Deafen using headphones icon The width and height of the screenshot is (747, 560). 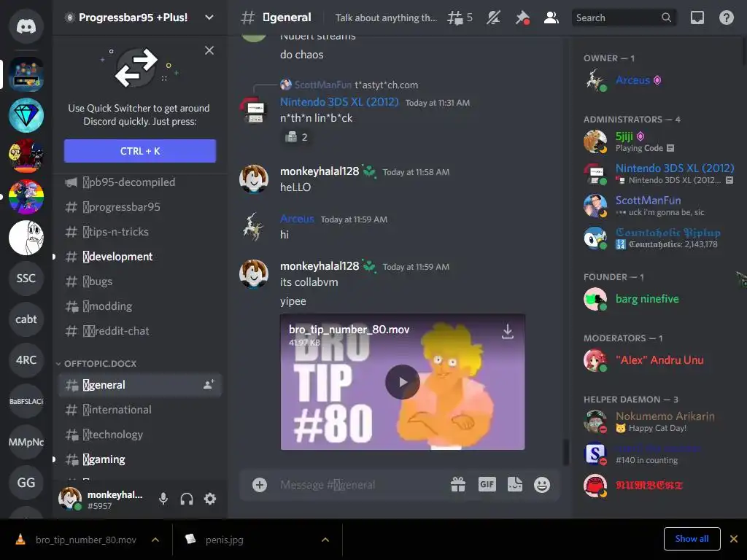(x=187, y=499)
